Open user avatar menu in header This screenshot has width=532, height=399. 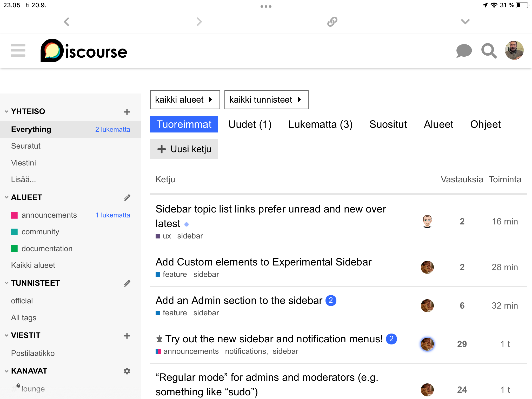[x=514, y=50]
